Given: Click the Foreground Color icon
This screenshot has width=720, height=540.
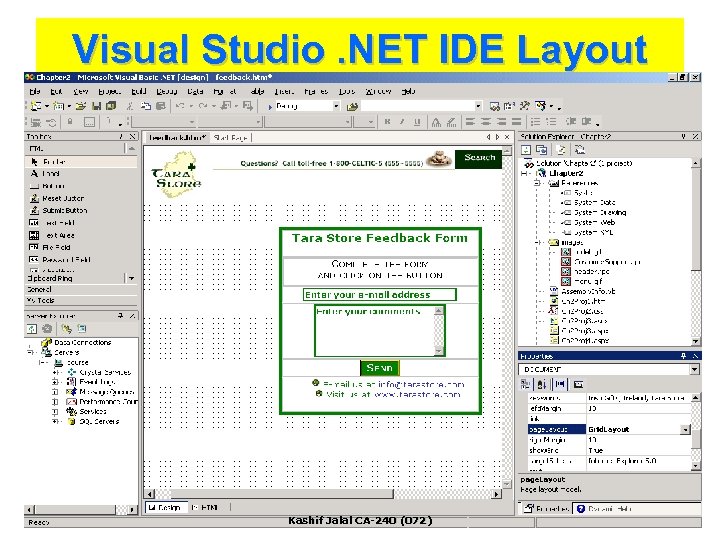Looking at the screenshot, I should [436, 122].
